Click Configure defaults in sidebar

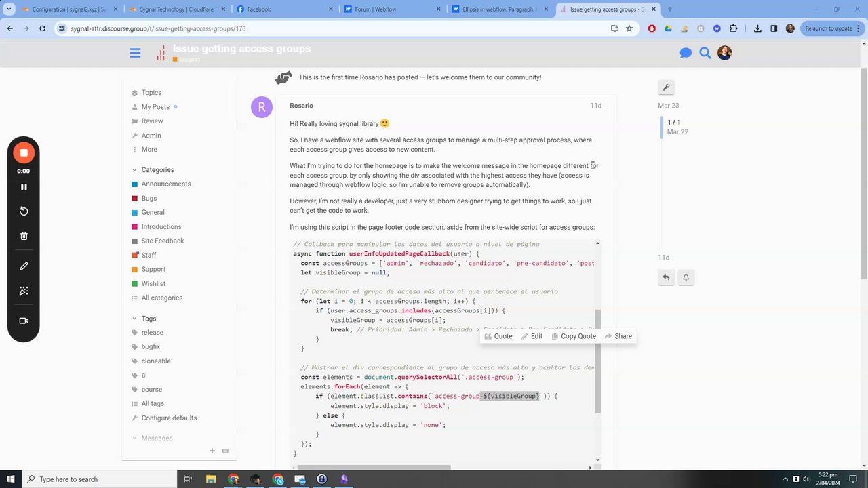pyautogui.click(x=169, y=418)
